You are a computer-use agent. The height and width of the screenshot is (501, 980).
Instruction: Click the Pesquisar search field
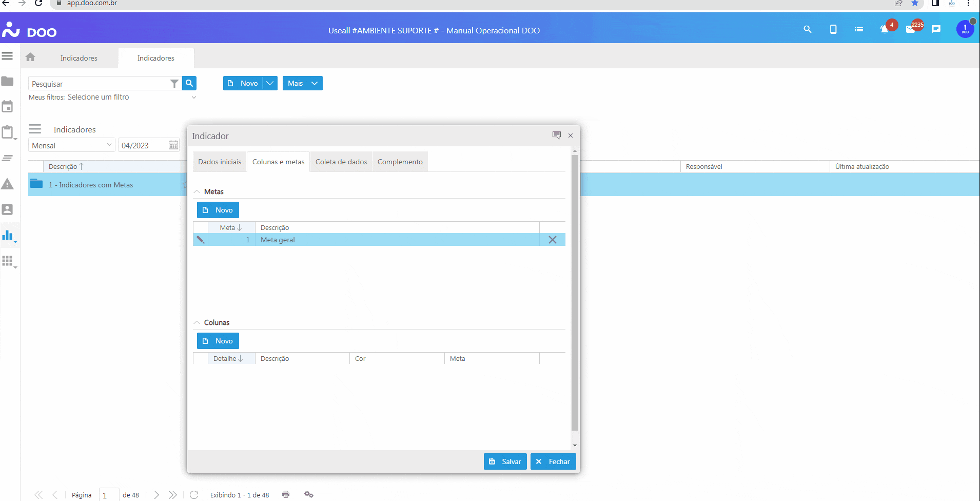click(100, 84)
